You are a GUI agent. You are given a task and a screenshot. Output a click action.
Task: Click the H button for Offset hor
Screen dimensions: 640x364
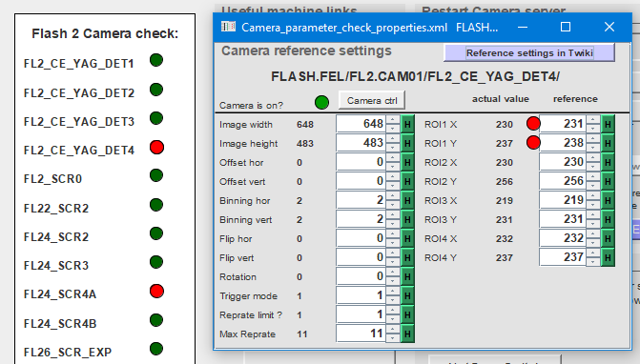click(407, 162)
